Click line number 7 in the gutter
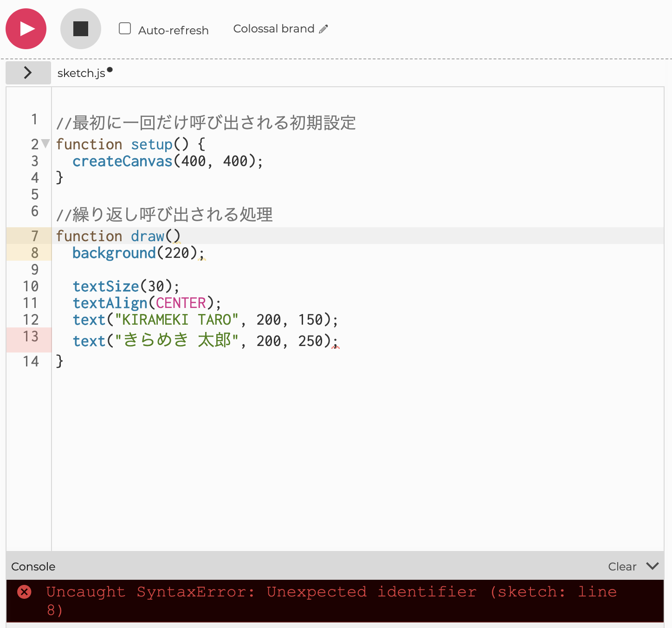Viewport: 672px width, 628px height. pyautogui.click(x=35, y=236)
